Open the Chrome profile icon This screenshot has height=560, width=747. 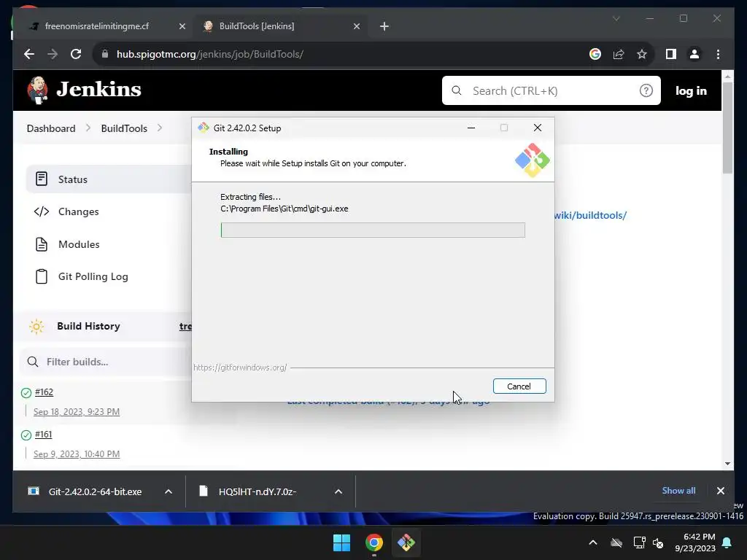pyautogui.click(x=694, y=54)
